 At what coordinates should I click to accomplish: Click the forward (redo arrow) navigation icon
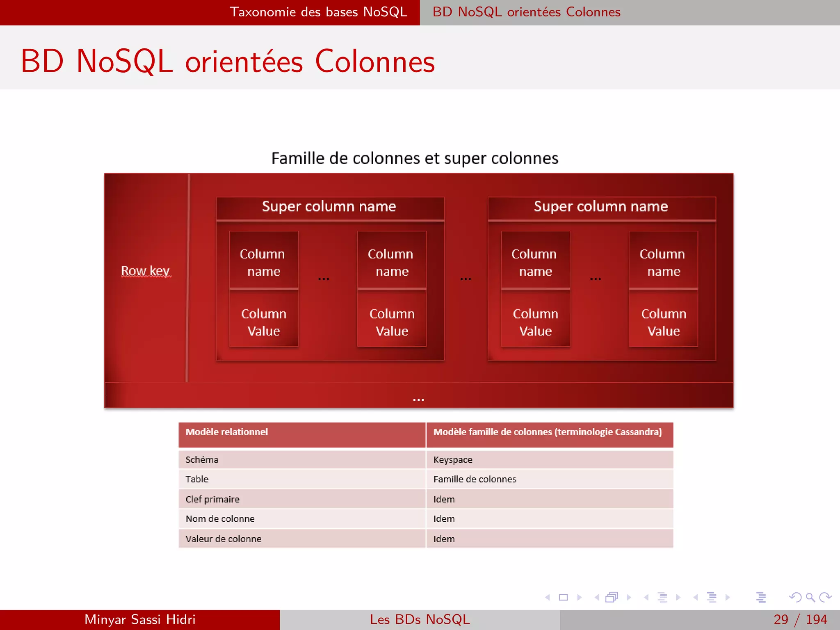[825, 598]
